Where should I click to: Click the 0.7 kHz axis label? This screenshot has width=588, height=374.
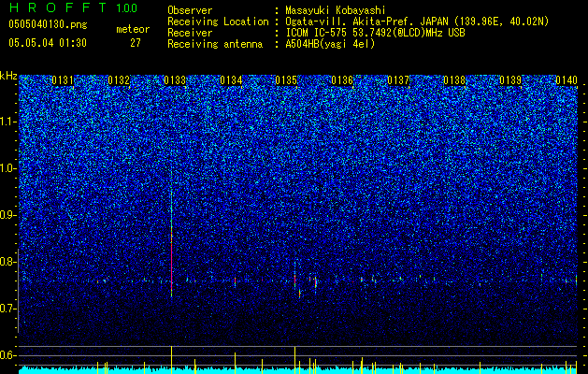tap(8, 309)
